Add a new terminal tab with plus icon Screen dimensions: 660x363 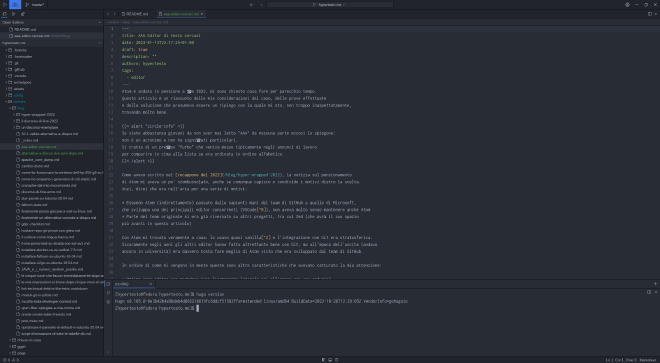tap(655, 284)
